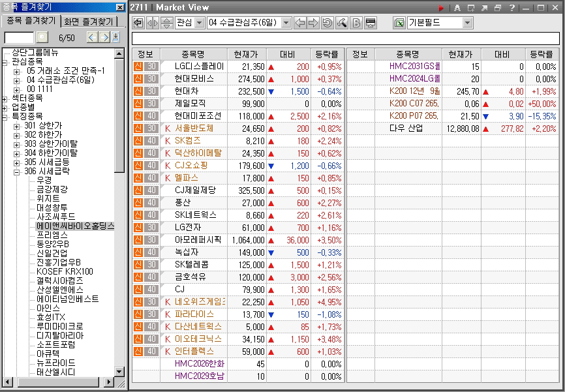Click the back-arrow screen icon left of 관심 dropdown
The image size is (565, 392).
coord(138,23)
